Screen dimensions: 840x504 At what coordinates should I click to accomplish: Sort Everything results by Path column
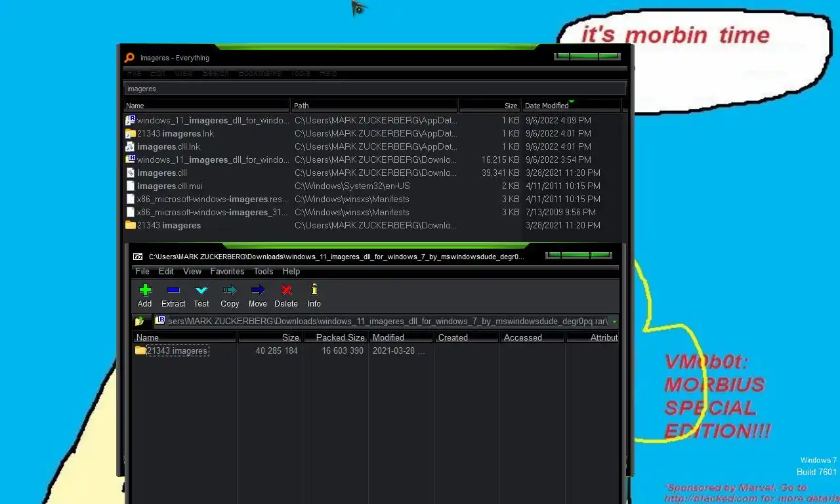point(375,105)
